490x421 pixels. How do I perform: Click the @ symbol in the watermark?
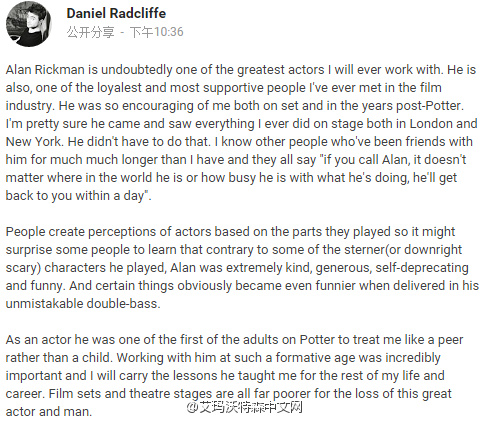[193, 407]
